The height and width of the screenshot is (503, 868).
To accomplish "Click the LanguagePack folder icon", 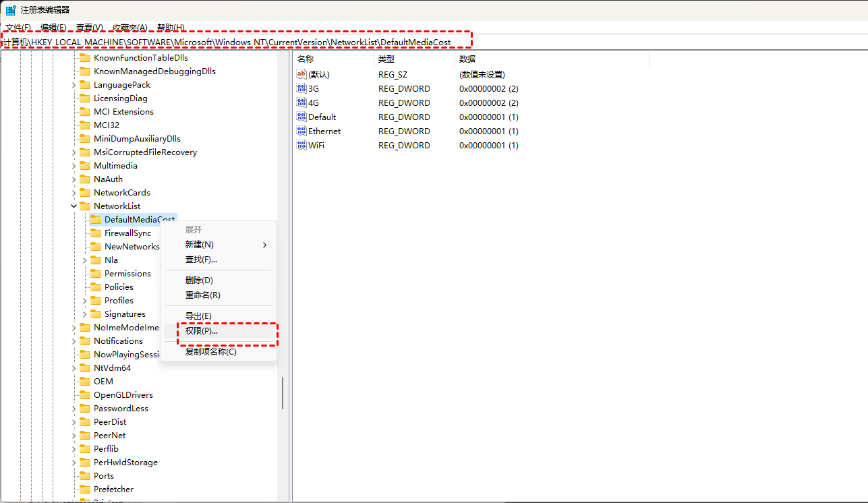I will (84, 85).
